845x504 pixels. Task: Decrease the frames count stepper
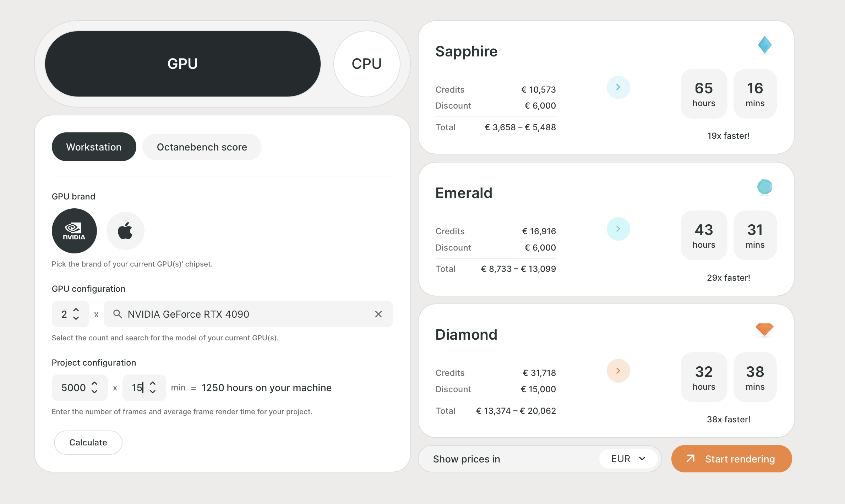point(94,391)
